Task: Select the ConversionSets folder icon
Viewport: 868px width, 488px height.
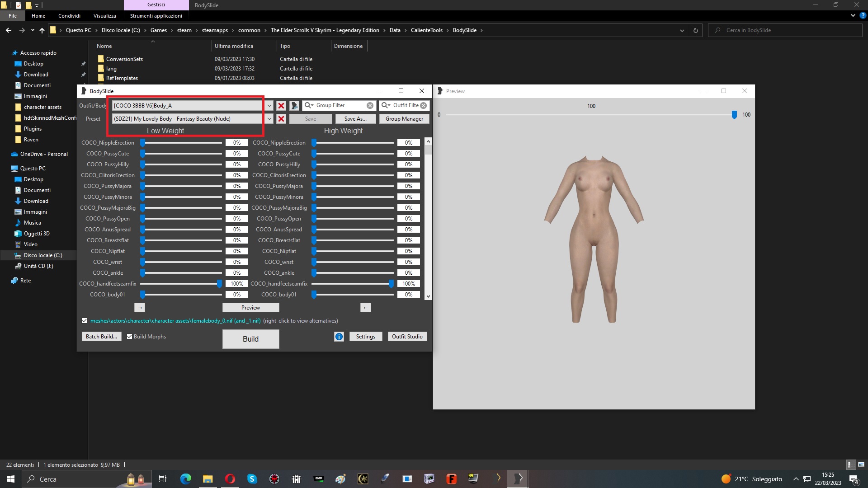Action: tap(101, 59)
